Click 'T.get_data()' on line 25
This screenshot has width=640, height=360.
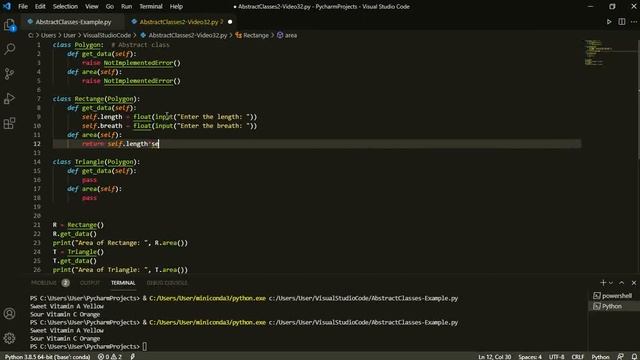point(75,261)
